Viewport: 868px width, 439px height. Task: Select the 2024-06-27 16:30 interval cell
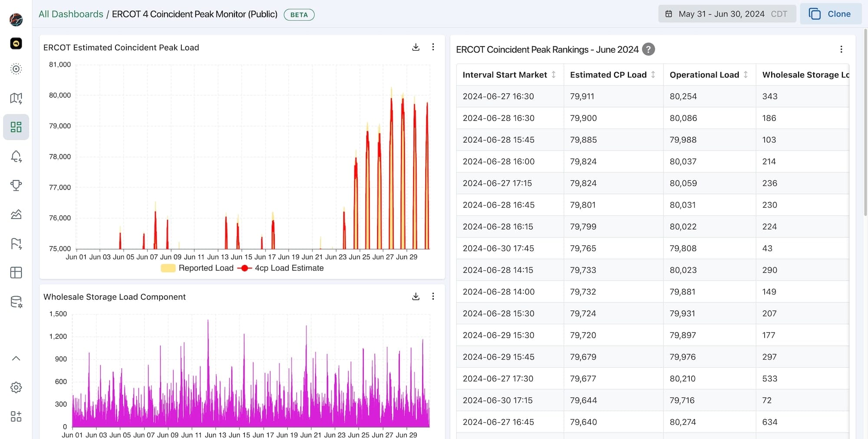tap(510, 96)
